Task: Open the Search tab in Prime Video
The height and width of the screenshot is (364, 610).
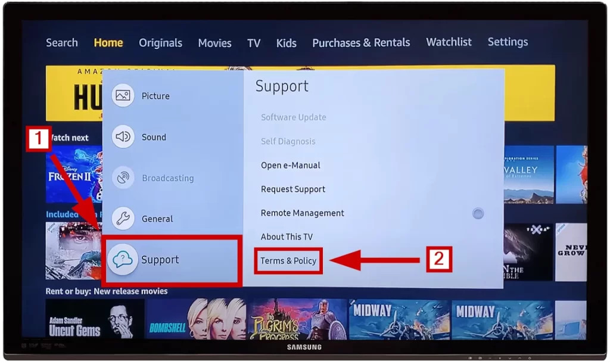Action: pos(62,43)
